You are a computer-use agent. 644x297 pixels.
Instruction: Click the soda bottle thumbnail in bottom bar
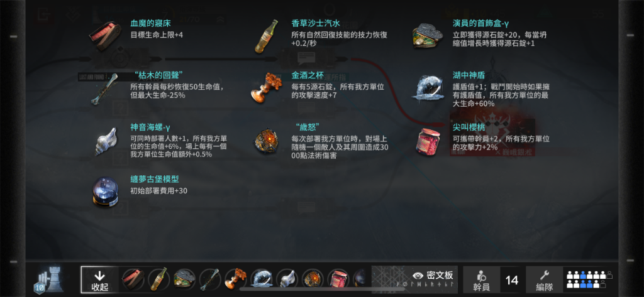point(158,279)
